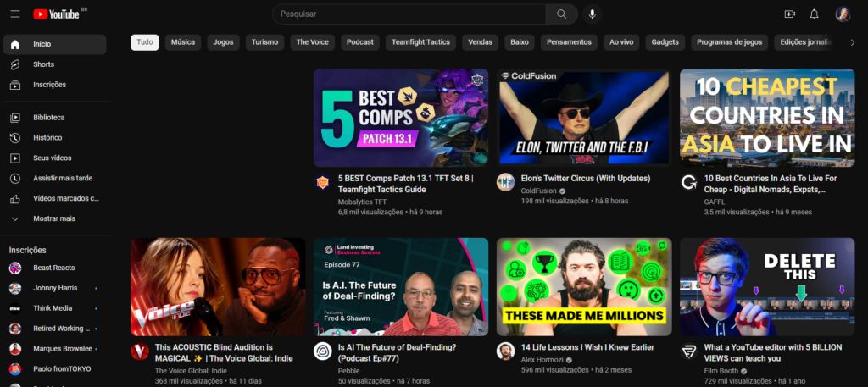Open Shorts from the sidebar

click(55, 64)
